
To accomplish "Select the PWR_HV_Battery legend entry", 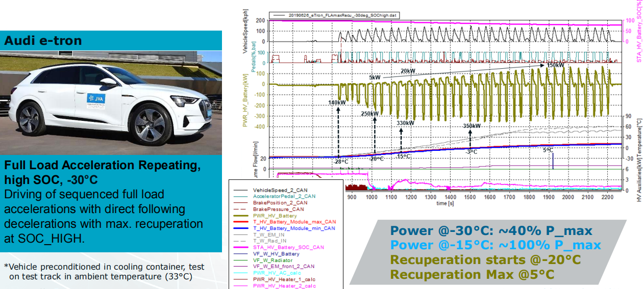I will pos(278,215).
